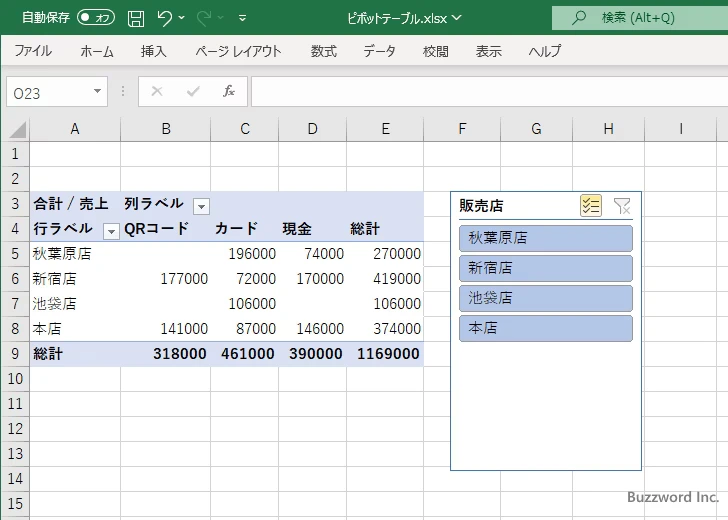Open the 列ラベル filter dropdown
The image size is (728, 520).
click(201, 206)
